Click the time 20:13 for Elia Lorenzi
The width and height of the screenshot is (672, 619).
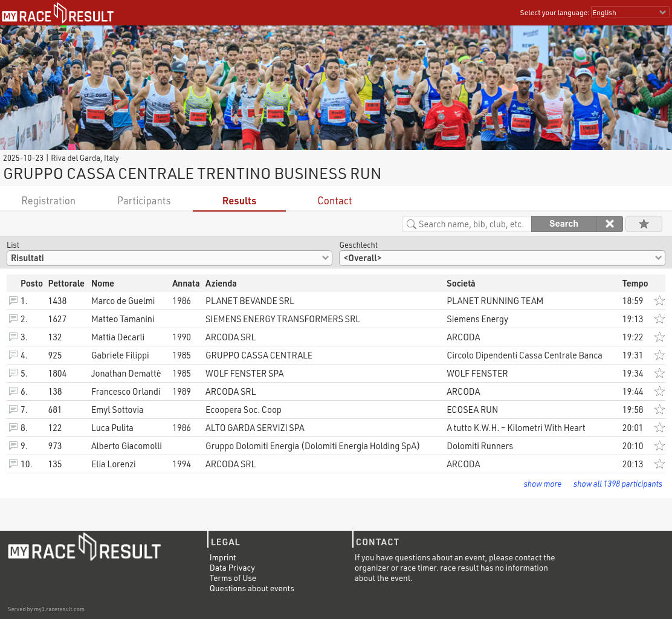click(633, 464)
